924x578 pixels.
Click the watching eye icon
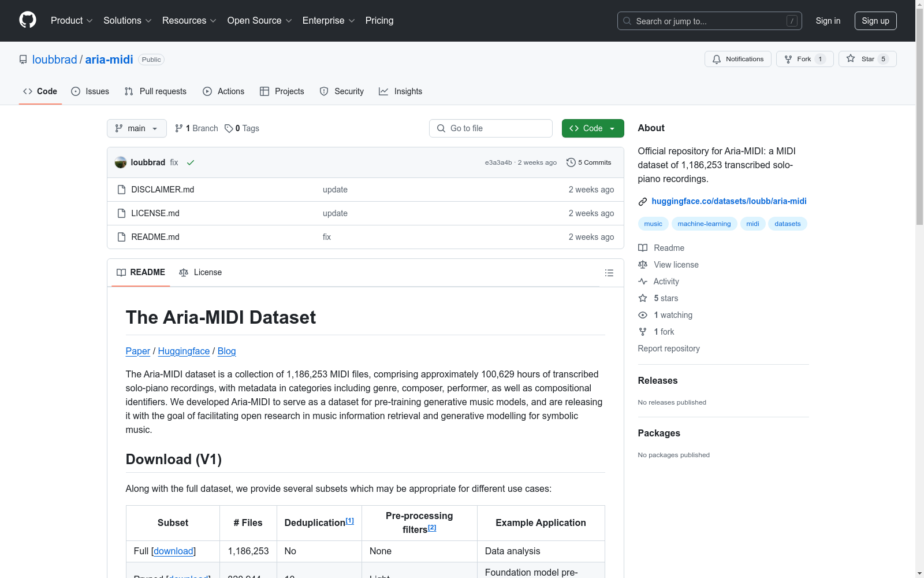pos(643,315)
